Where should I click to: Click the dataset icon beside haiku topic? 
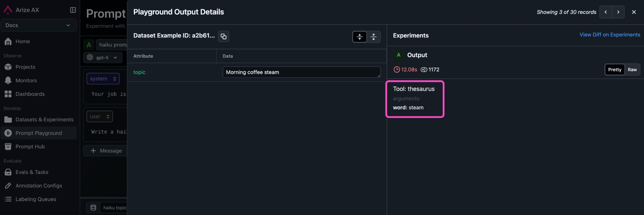point(93,207)
